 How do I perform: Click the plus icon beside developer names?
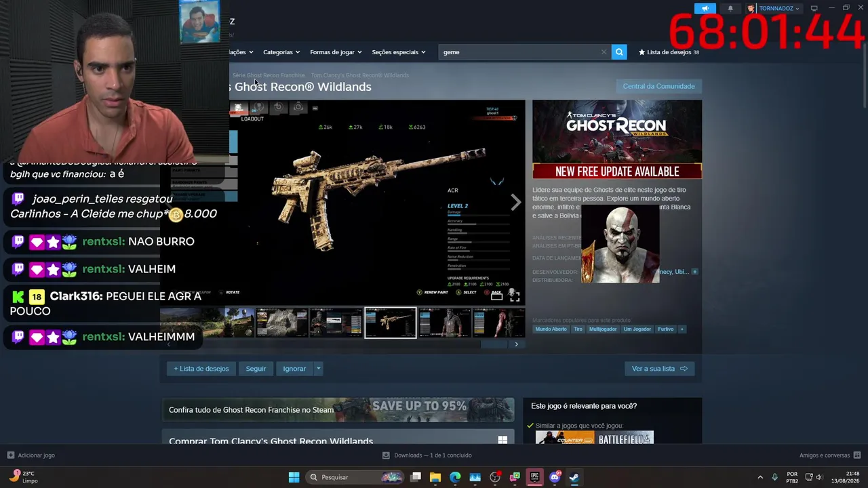(x=694, y=272)
